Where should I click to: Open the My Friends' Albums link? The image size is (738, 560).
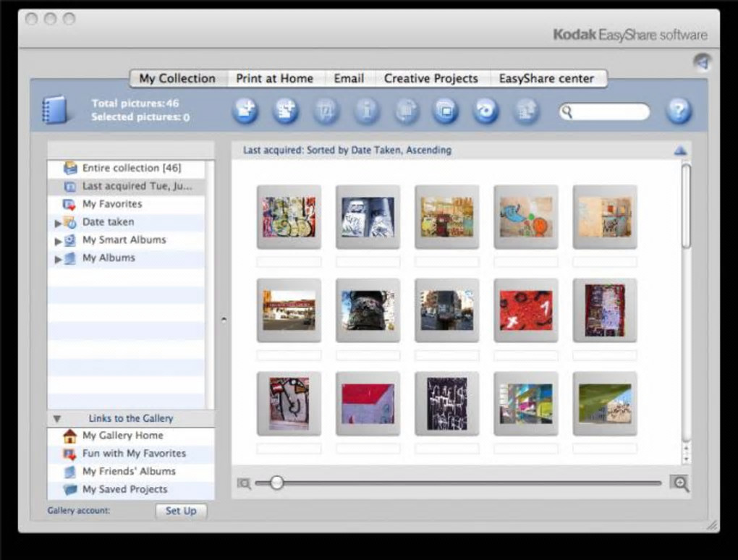point(129,471)
